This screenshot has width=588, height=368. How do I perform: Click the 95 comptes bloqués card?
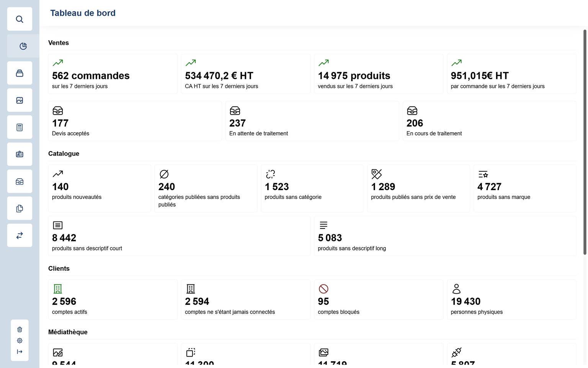pyautogui.click(x=379, y=300)
